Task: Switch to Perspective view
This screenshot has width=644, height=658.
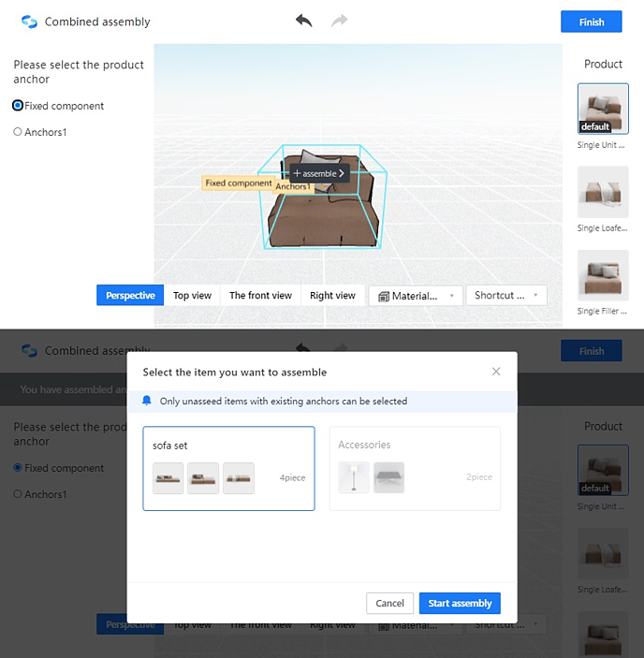Action: click(130, 296)
